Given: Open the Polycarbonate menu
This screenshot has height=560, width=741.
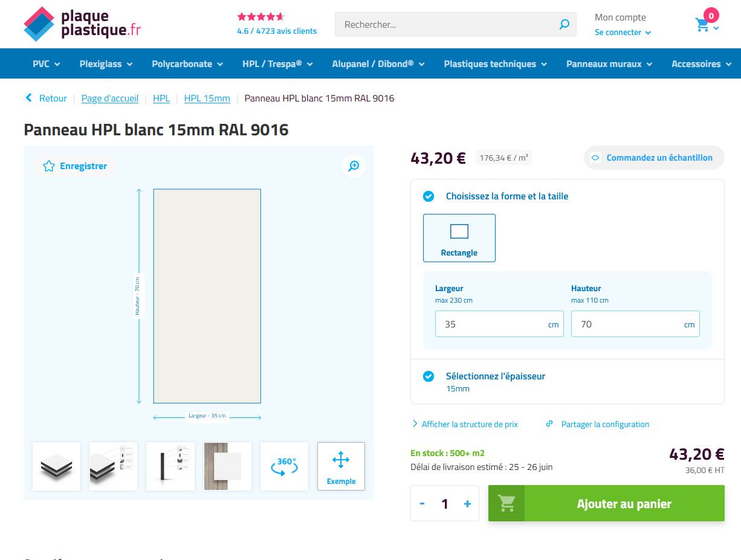Looking at the screenshot, I should point(187,64).
